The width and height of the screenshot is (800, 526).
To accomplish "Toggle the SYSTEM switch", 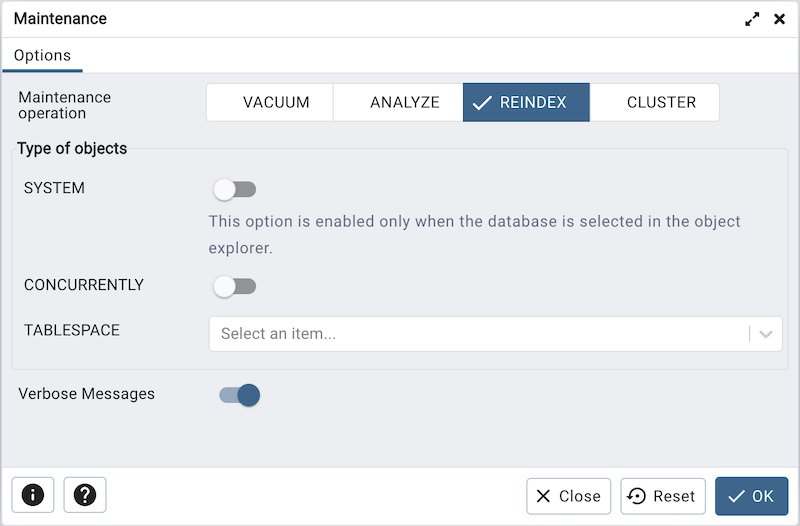I will tap(236, 189).
